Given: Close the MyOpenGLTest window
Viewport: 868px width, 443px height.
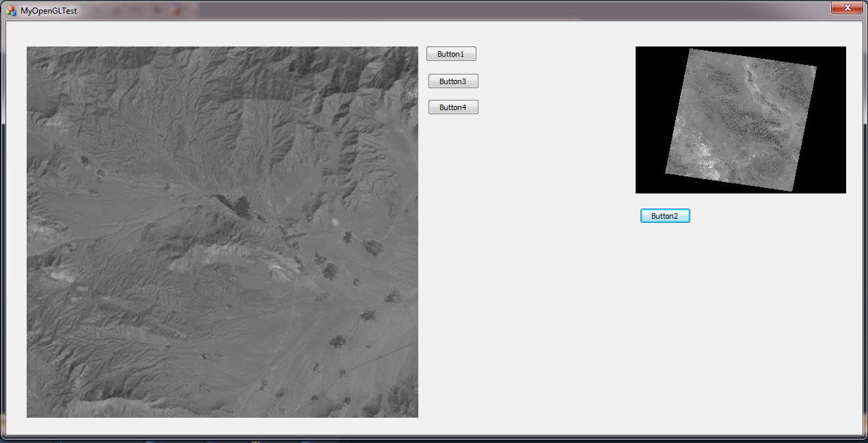Looking at the screenshot, I should (847, 8).
